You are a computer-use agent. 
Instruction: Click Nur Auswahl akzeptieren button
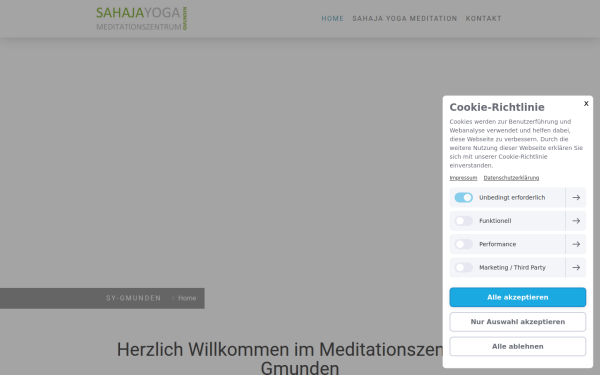click(517, 322)
